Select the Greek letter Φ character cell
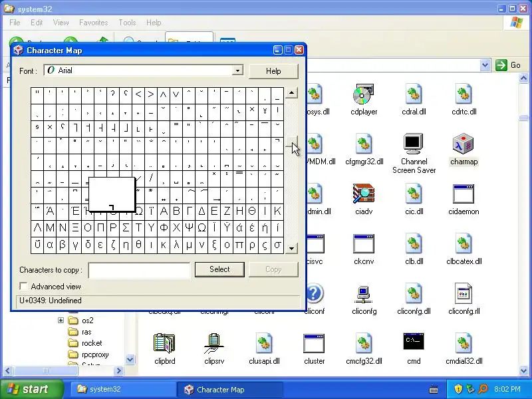The height and width of the screenshot is (399, 532). (164, 227)
